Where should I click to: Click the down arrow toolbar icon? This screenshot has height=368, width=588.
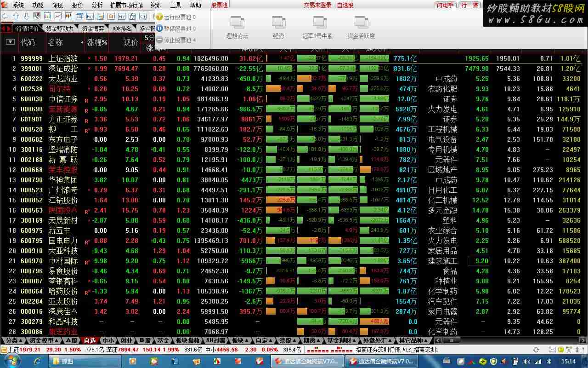[26, 16]
